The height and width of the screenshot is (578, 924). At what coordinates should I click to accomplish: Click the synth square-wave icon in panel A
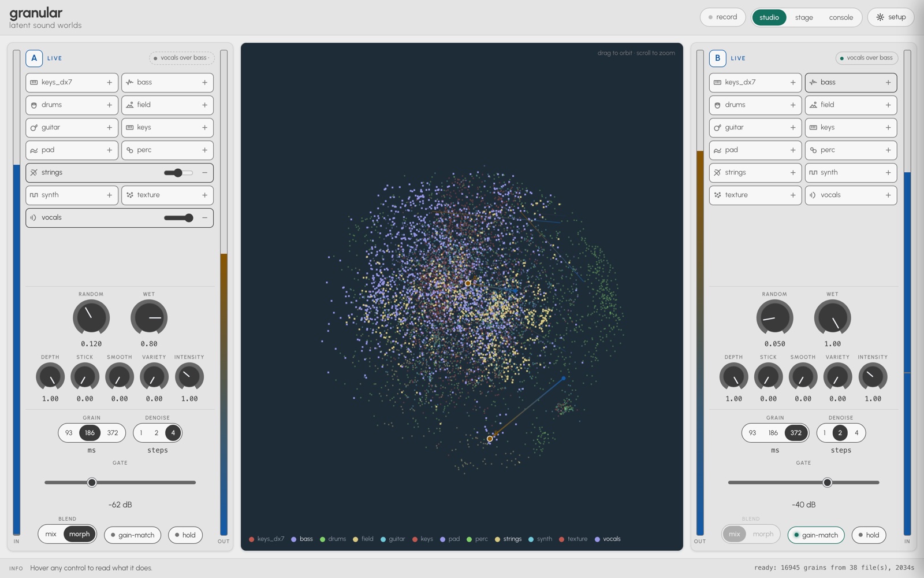point(34,195)
